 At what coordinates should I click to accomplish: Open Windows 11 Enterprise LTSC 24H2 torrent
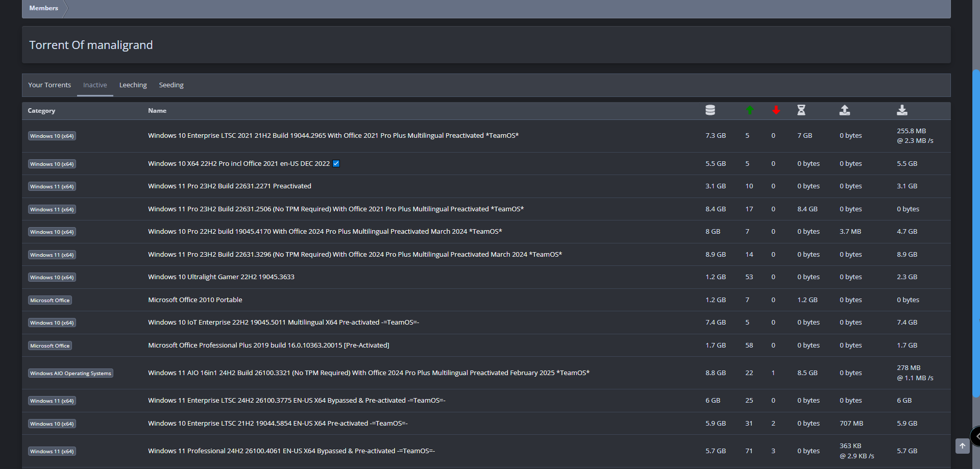coord(297,401)
